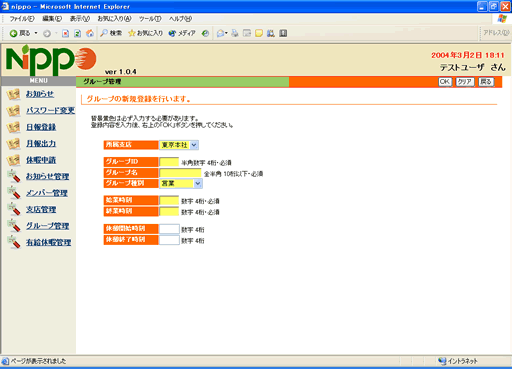Click the 休憩開始時刻 input field

169,229
